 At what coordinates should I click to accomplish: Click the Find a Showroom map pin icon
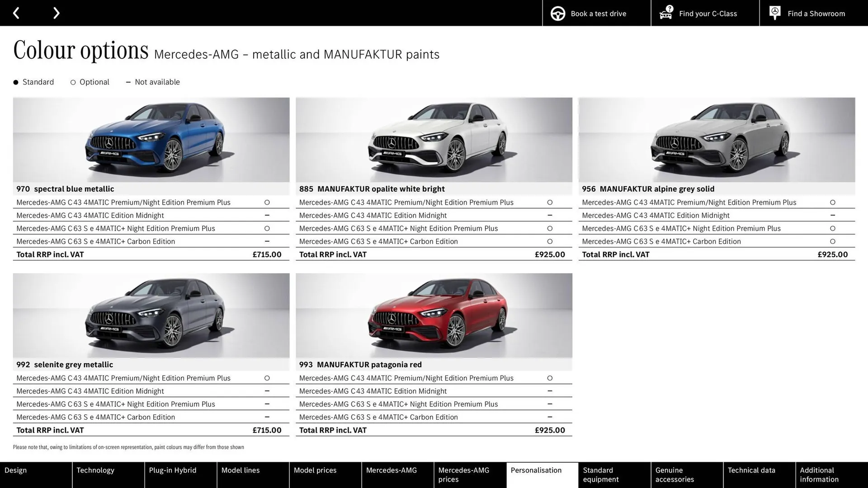[x=775, y=12]
